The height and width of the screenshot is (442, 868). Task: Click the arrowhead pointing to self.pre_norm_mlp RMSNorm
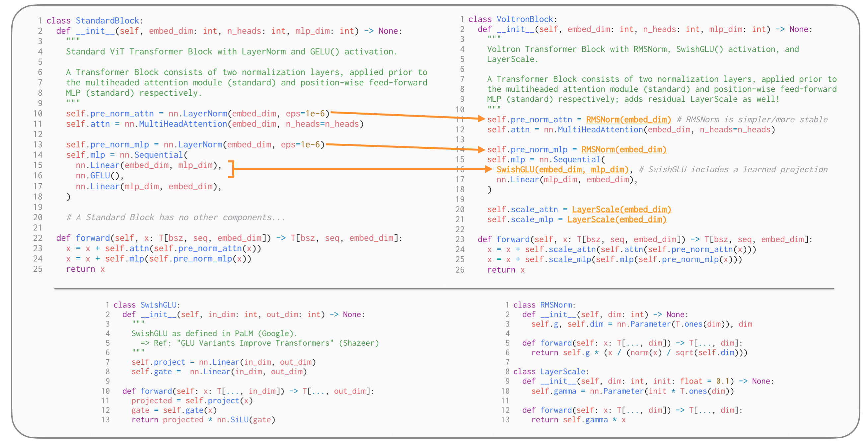tap(481, 149)
